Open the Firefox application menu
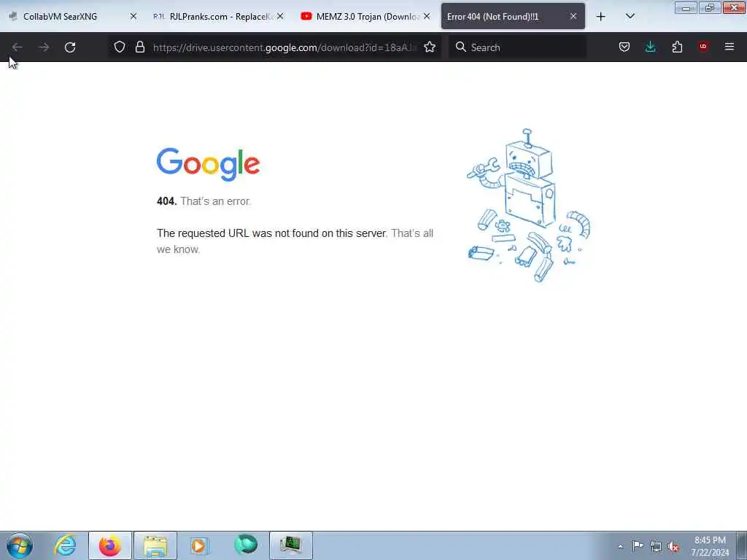This screenshot has width=747, height=560. coord(729,47)
